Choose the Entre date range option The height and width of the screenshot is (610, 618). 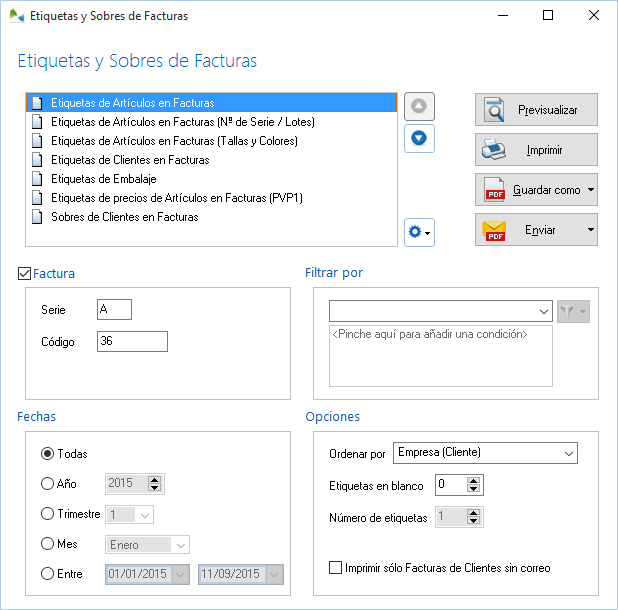tap(47, 574)
